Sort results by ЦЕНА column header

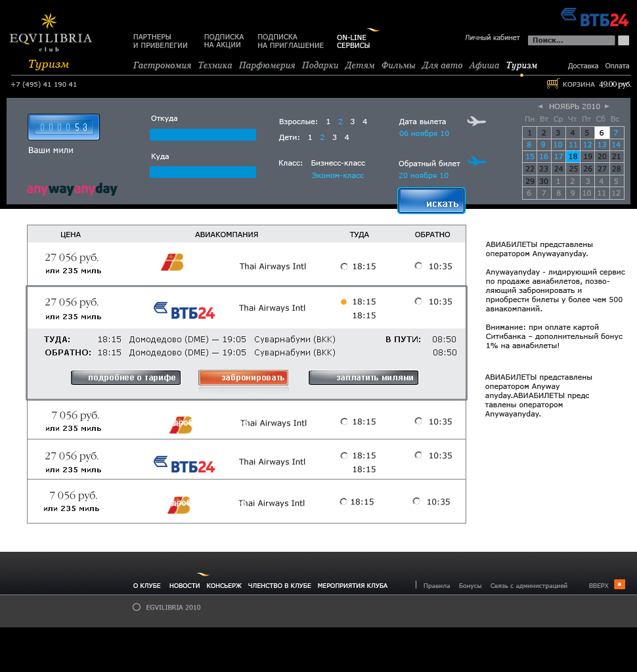[x=71, y=235]
